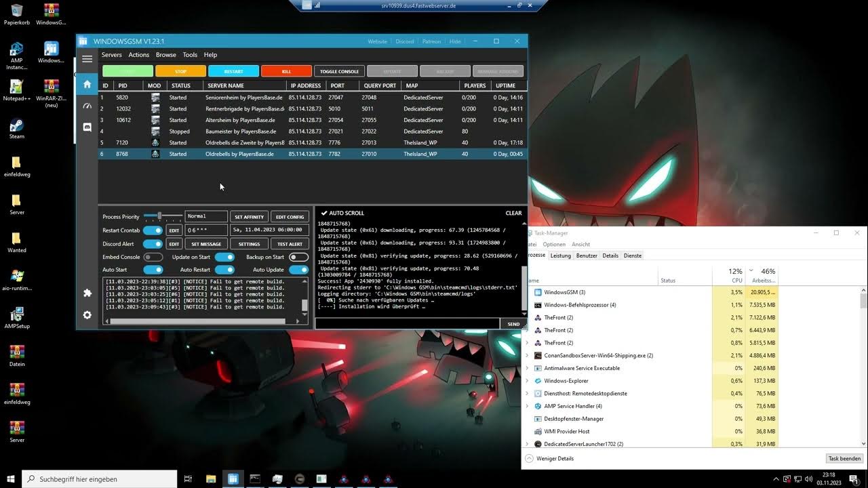Open the notification center icon in taskbar
868x488 pixels.
[x=854, y=479]
